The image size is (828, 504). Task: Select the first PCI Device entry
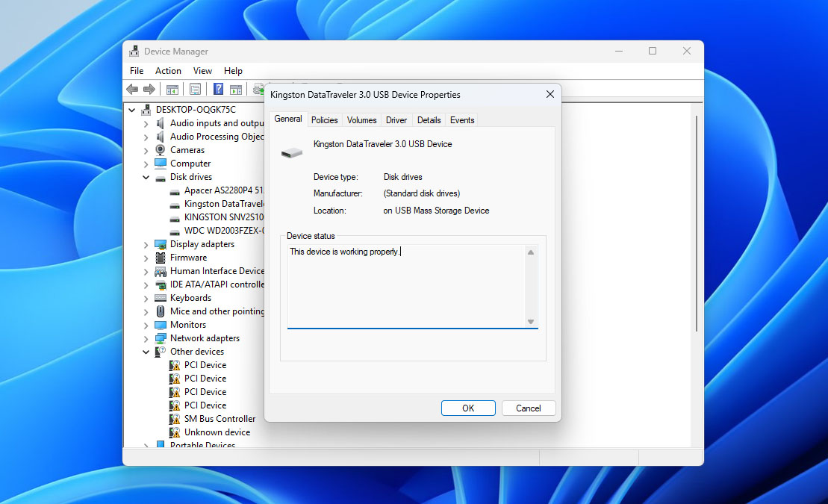pyautogui.click(x=205, y=365)
